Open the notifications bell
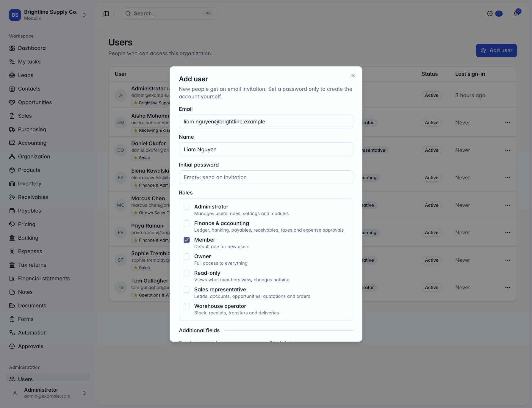Viewport: 532px width, 408px height. pyautogui.click(x=516, y=13)
